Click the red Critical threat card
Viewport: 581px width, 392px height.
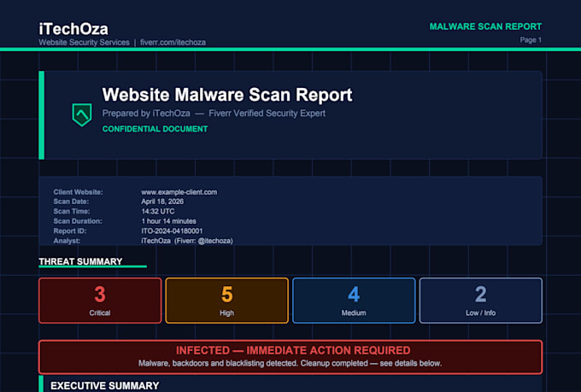pyautogui.click(x=100, y=301)
